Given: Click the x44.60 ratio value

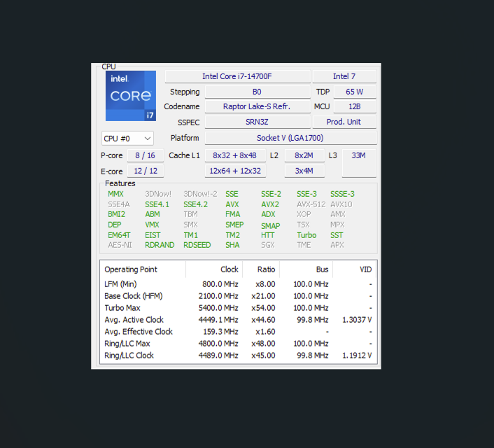Looking at the screenshot, I should (263, 320).
